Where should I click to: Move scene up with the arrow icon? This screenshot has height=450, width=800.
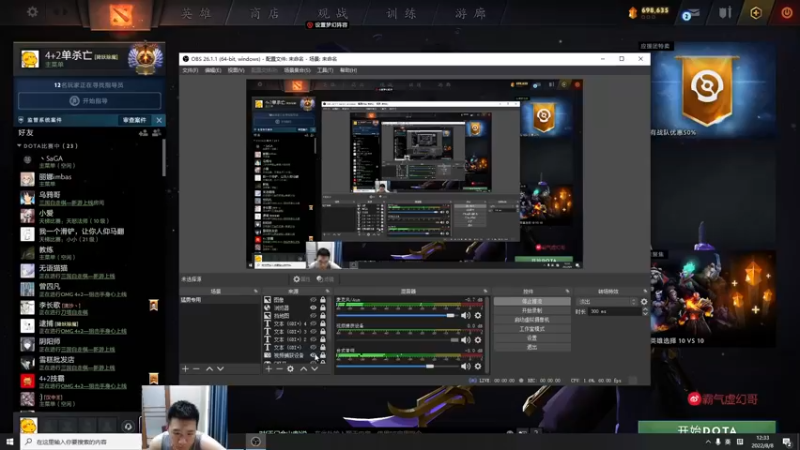(x=209, y=368)
